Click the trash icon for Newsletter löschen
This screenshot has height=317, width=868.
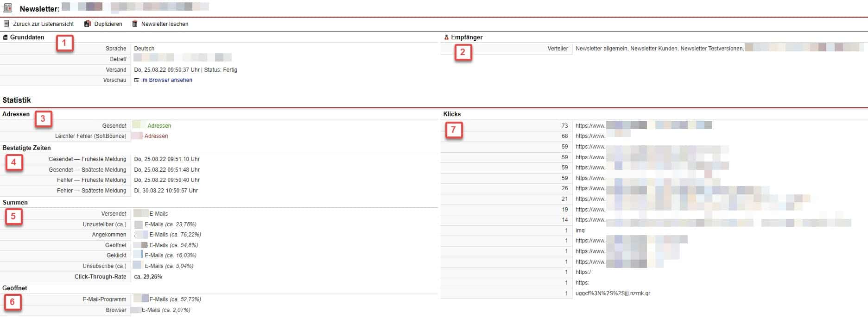point(135,24)
